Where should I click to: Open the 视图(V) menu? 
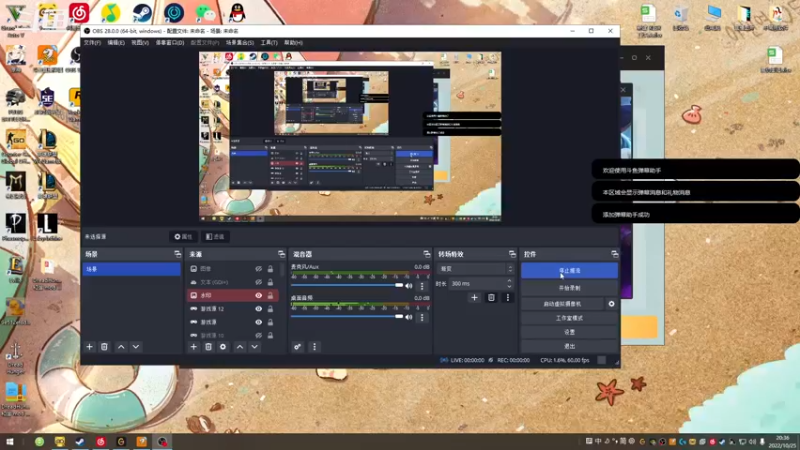click(x=140, y=43)
